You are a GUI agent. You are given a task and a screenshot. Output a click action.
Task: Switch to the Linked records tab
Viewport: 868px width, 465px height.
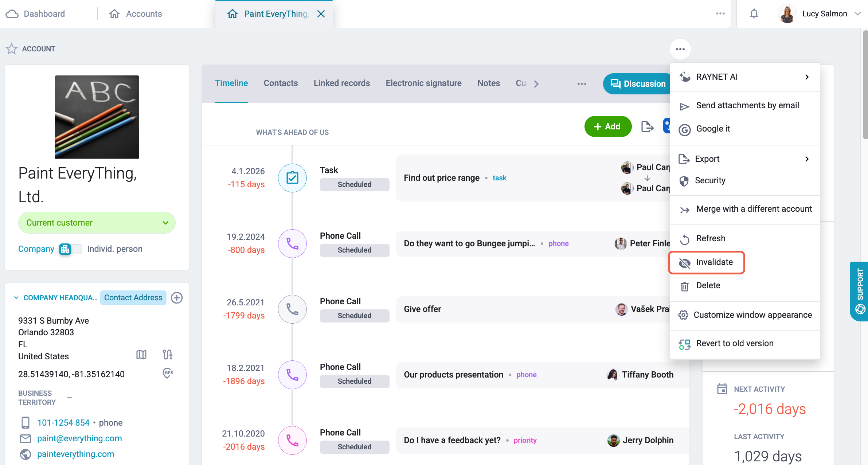click(x=341, y=83)
